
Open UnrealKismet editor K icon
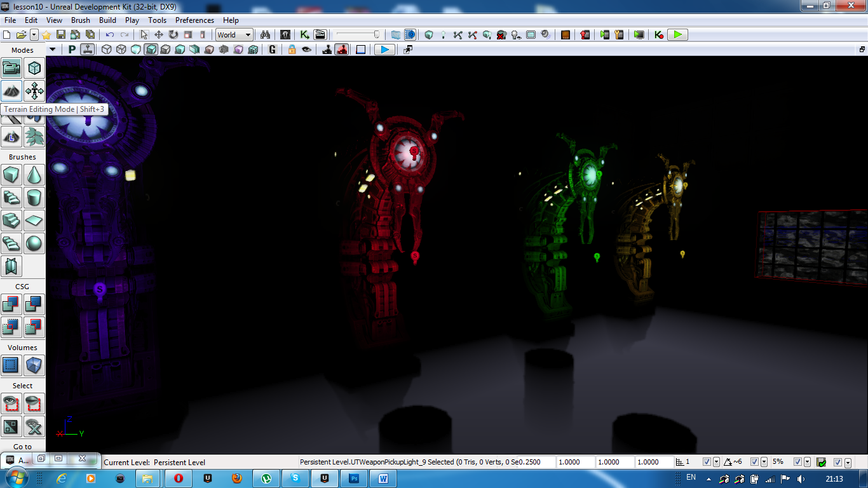[304, 35]
